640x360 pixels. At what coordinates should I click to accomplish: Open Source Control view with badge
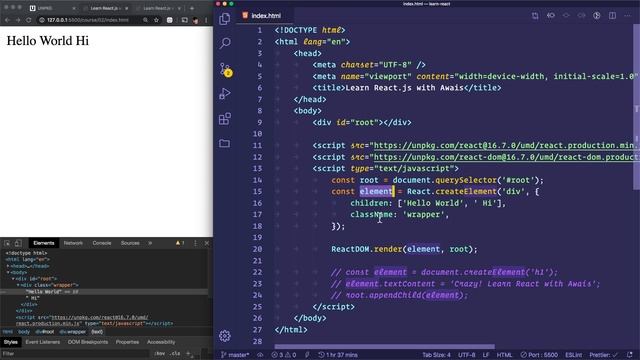[225, 70]
